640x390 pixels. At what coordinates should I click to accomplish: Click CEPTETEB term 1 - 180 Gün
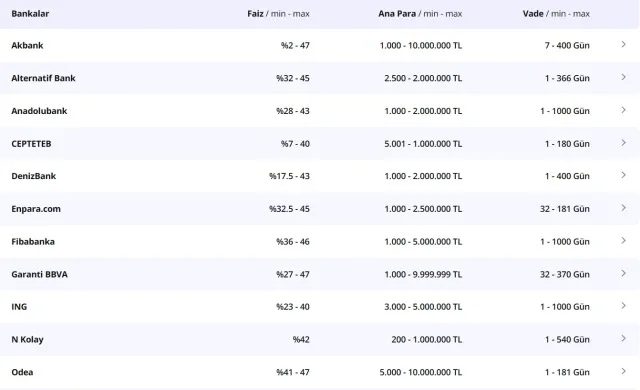tap(567, 144)
